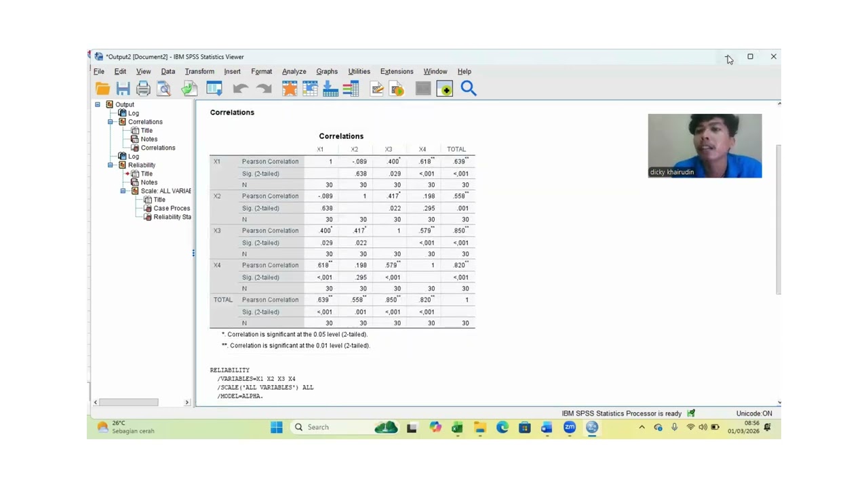Open Microsoft Store from taskbar
This screenshot has width=868, height=488.
coord(525,427)
